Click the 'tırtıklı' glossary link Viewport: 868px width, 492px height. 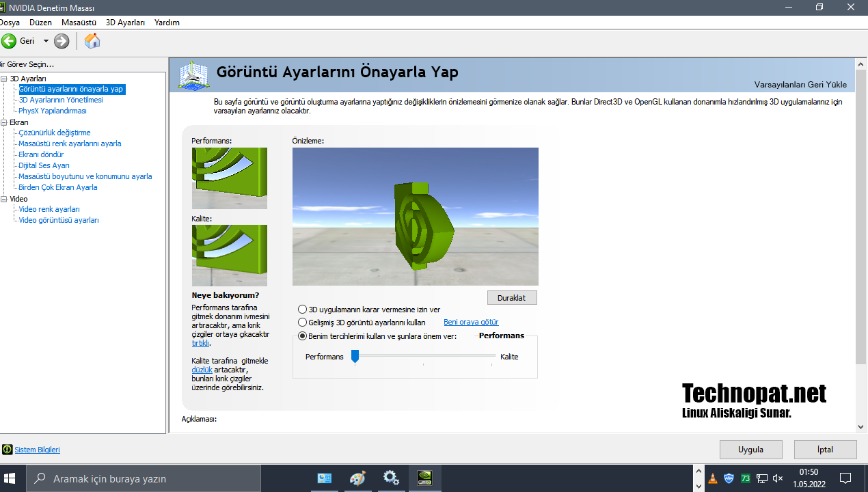point(200,343)
